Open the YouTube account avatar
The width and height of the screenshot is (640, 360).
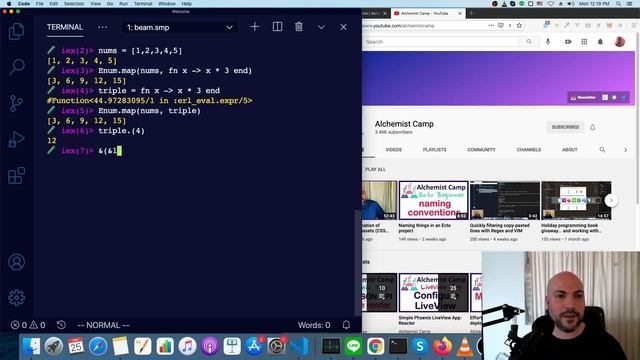(620, 42)
